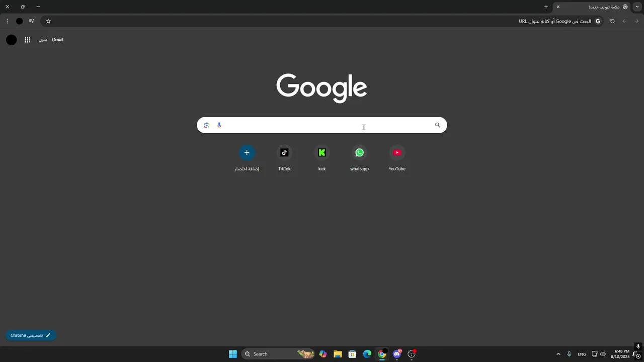Focus the Google search box on the page

[322, 125]
